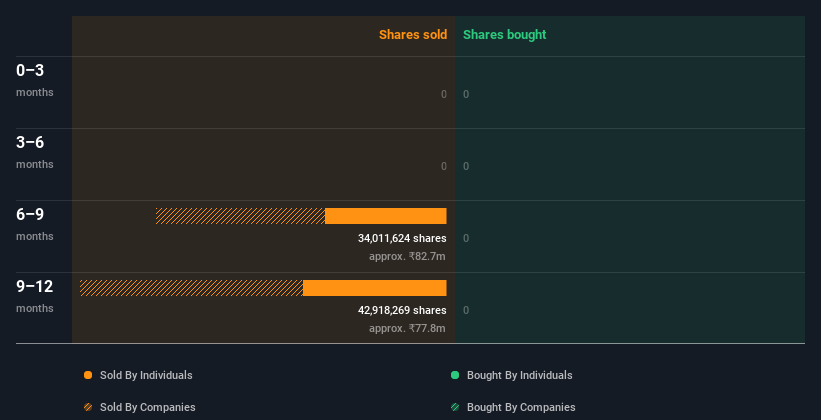Click the 42,918,269 shares value
Viewport: 821px width, 420px height.
(x=402, y=310)
